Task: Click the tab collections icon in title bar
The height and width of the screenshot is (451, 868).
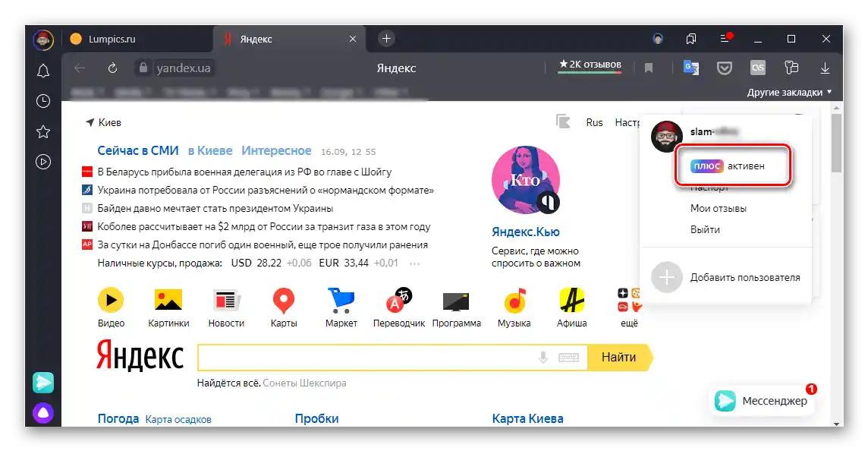Action: pos(691,39)
